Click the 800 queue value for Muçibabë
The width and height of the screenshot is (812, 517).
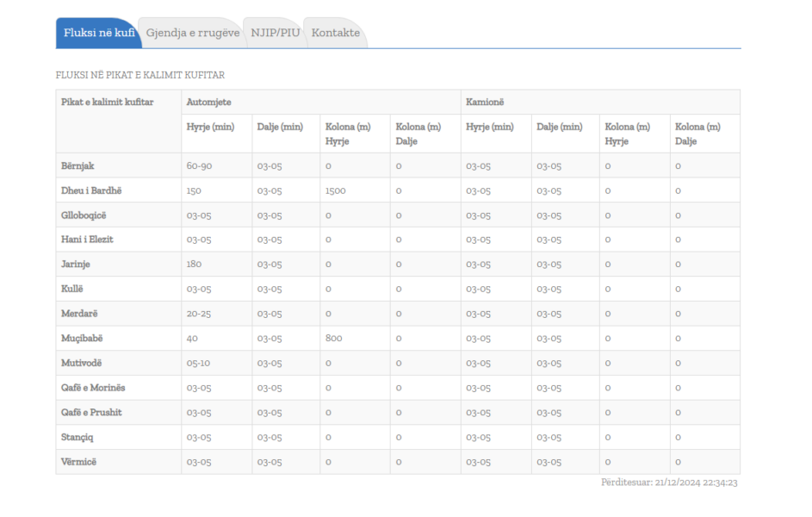333,339
